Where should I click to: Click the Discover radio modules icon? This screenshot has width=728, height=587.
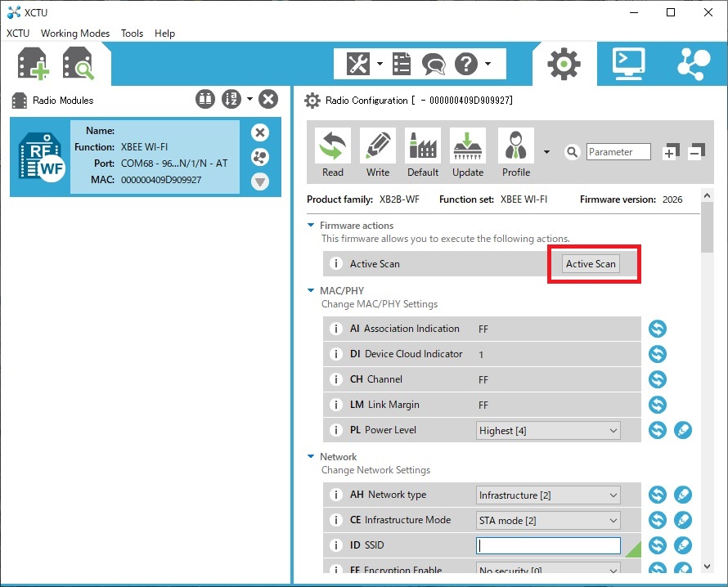pos(79,64)
